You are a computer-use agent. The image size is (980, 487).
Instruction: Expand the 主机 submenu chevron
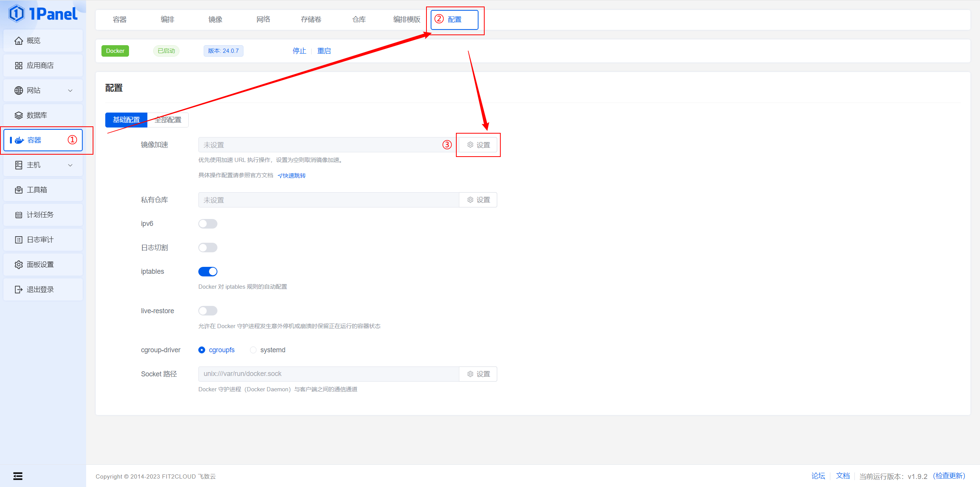70,165
